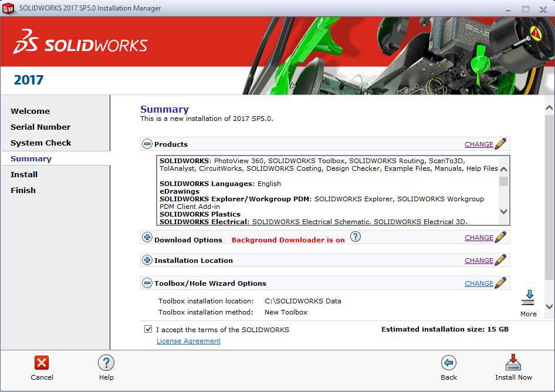The width and height of the screenshot is (555, 392).
Task: Click pencil icon beside Products CHANGE
Action: click(x=500, y=144)
